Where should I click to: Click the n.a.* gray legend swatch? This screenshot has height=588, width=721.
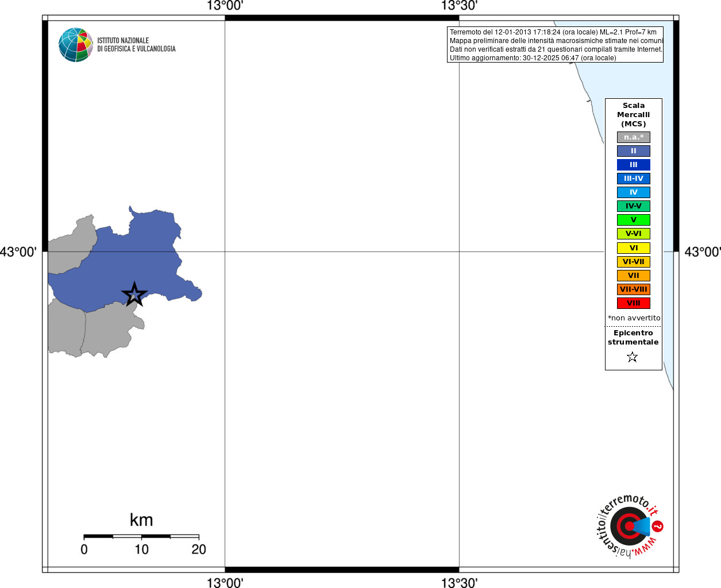coord(634,137)
